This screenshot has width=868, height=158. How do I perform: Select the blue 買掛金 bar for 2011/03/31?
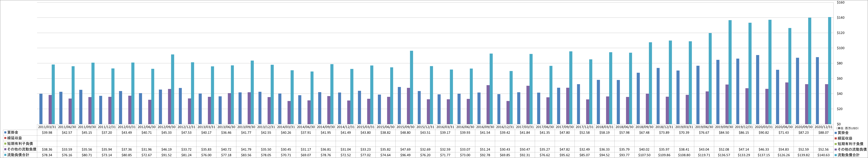pyautogui.click(x=41, y=109)
